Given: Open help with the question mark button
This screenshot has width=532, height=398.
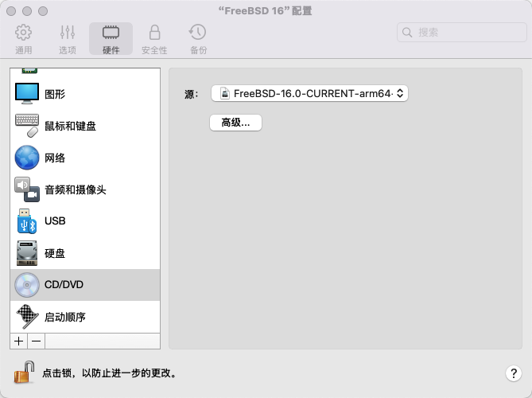Looking at the screenshot, I should [514, 373].
